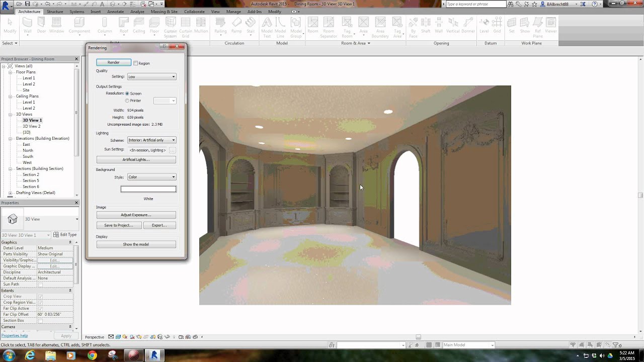
Task: Select the Component tool
Action: pyautogui.click(x=79, y=25)
